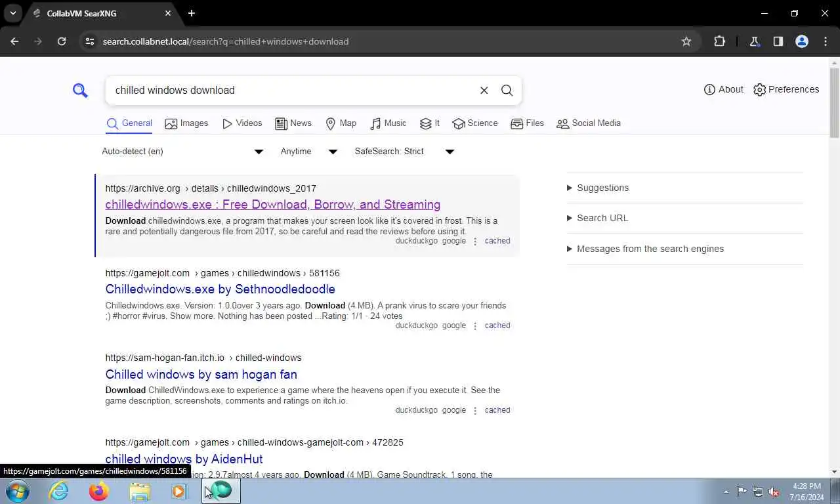Open the volume tray icon
Screen dimensions: 840x504
coord(774,492)
